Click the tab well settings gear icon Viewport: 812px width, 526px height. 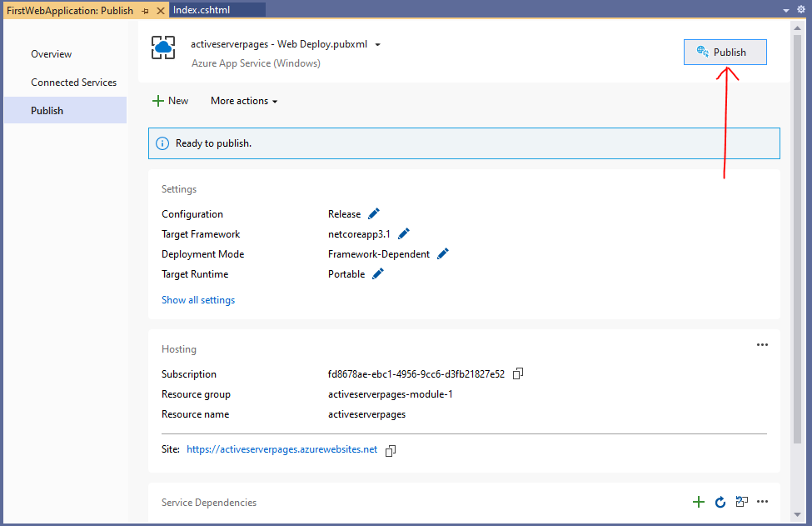(x=800, y=10)
